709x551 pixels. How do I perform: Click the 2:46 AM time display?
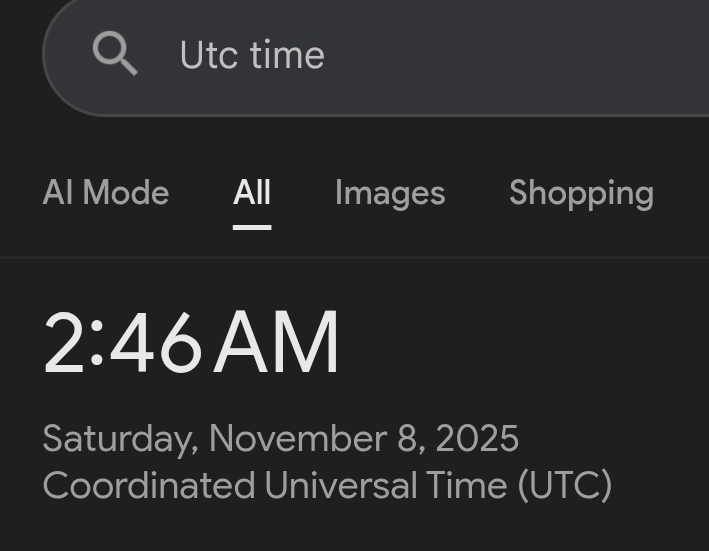191,344
